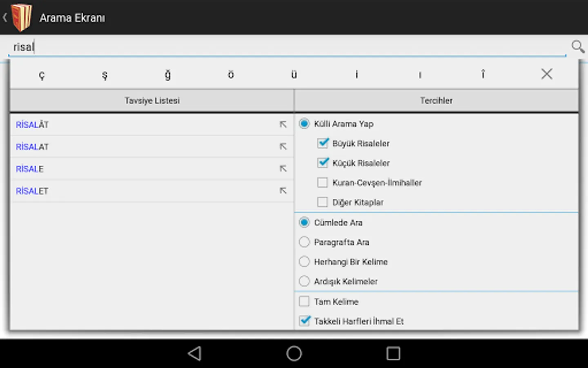588x368 pixels.
Task: Insert the dotless ı character
Action: point(420,75)
